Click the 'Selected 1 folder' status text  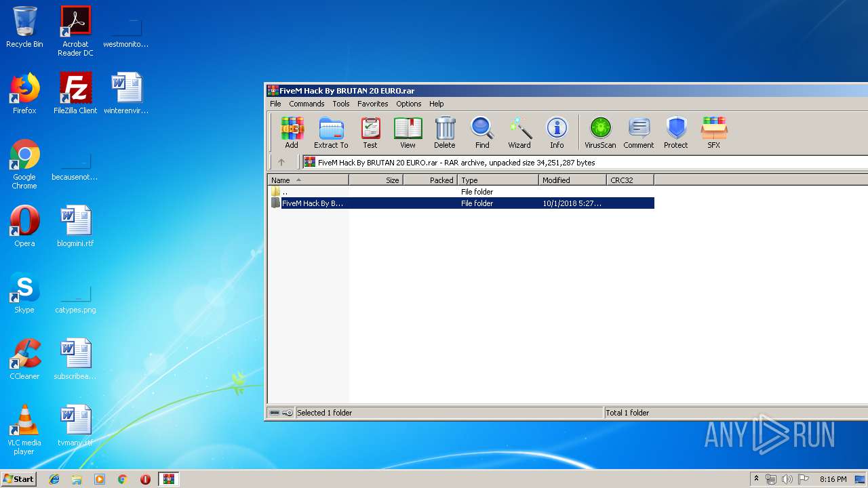click(324, 413)
